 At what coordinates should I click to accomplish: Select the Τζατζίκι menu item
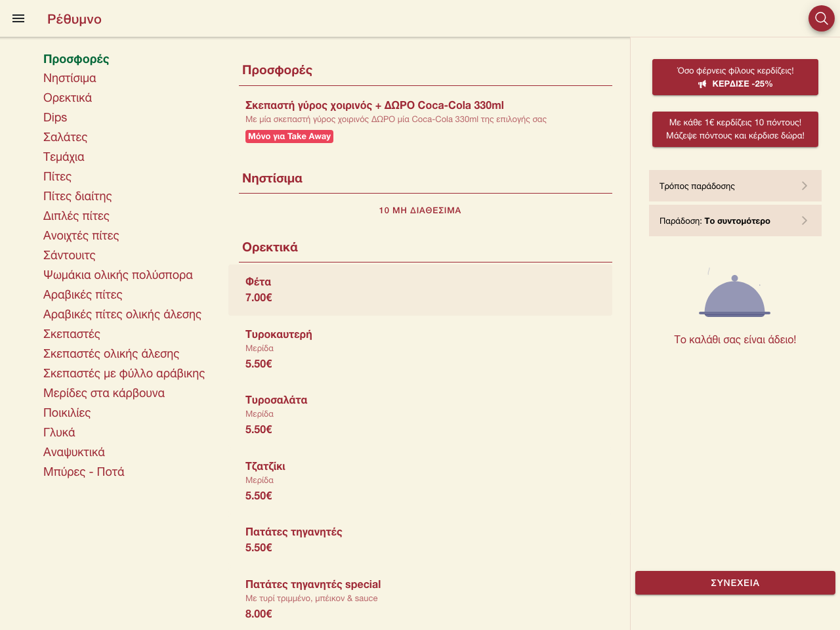tap(420, 480)
